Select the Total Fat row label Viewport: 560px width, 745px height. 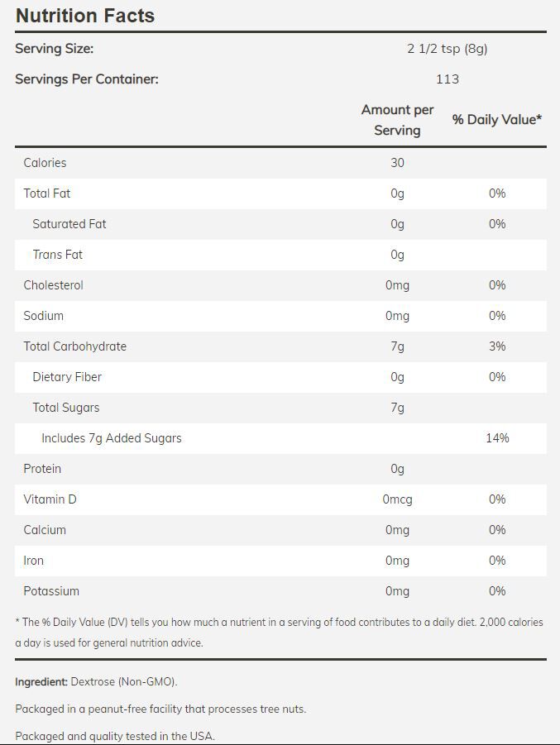[47, 193]
